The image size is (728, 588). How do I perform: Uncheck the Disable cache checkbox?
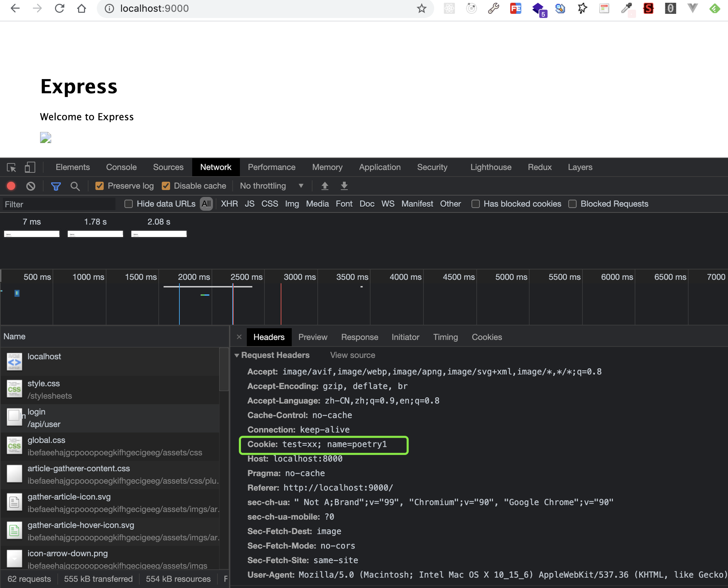[166, 186]
